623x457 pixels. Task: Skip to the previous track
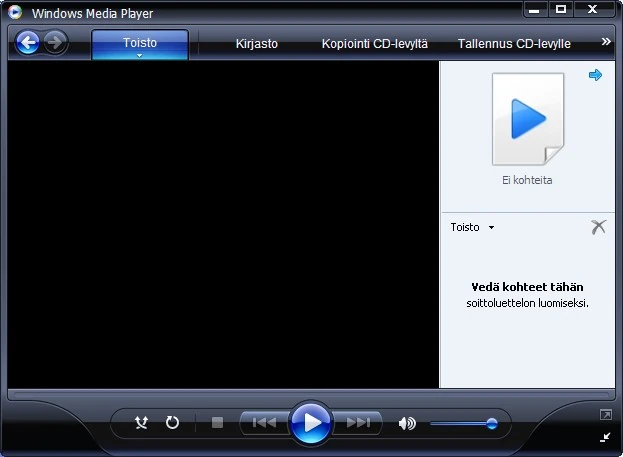[264, 422]
